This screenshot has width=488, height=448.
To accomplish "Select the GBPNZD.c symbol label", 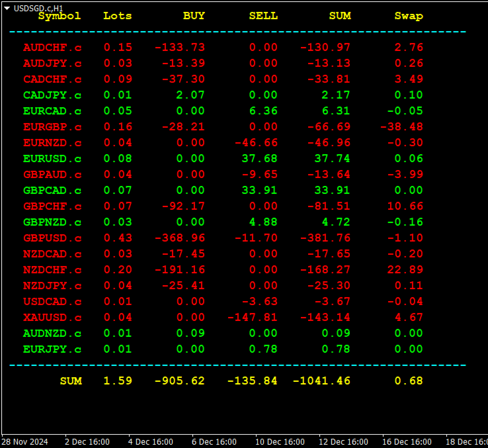I will (x=52, y=222).
